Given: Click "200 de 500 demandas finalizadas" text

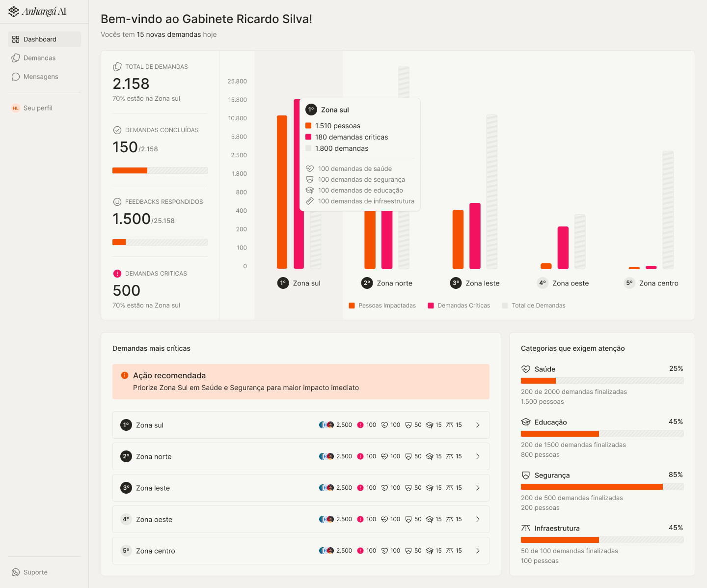Looking at the screenshot, I should [572, 498].
